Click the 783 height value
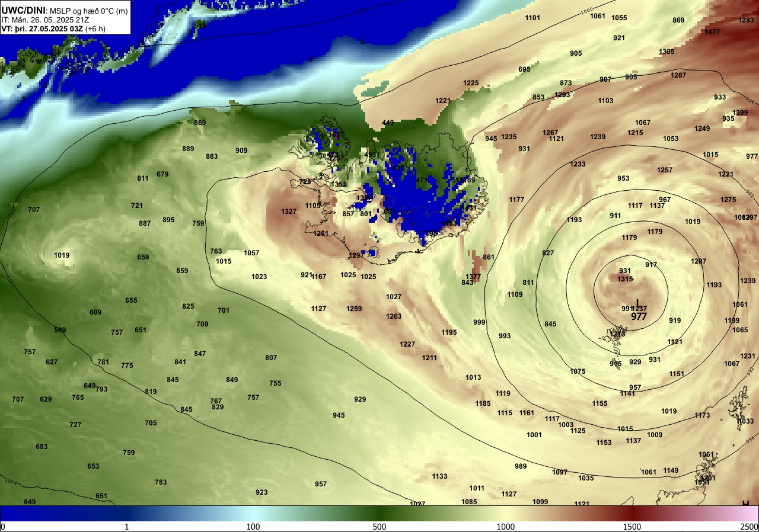 (x=161, y=482)
